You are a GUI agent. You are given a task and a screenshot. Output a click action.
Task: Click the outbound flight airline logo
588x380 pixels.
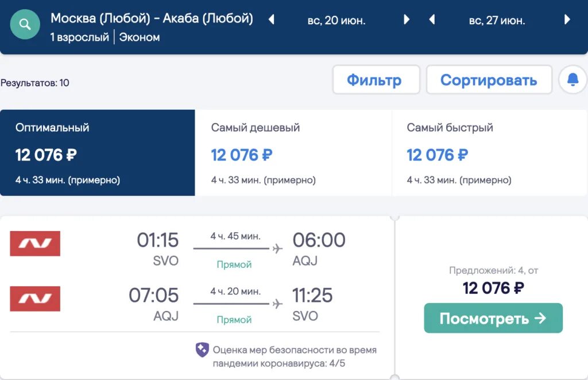[35, 244]
